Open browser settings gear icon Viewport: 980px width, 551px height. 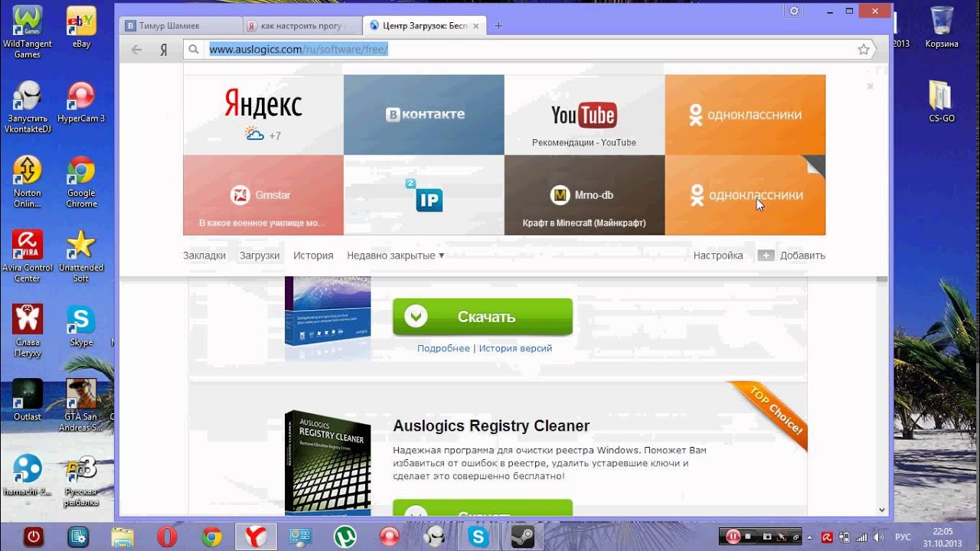pos(794,11)
